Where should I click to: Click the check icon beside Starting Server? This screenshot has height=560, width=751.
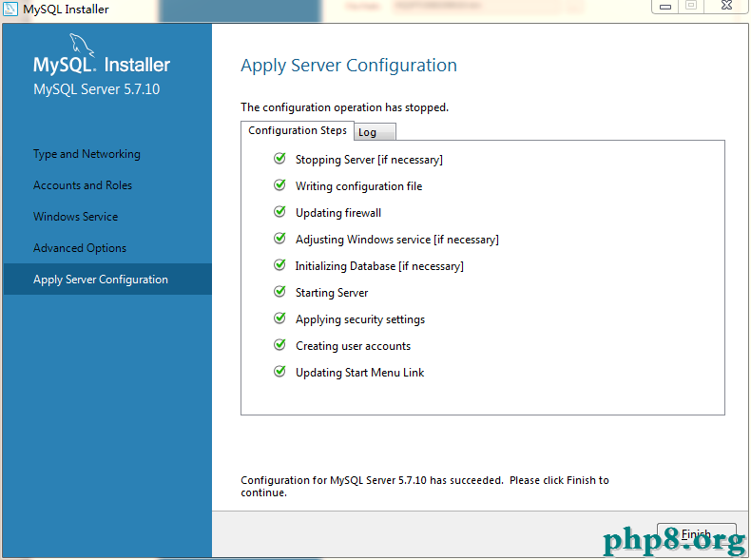point(279,292)
